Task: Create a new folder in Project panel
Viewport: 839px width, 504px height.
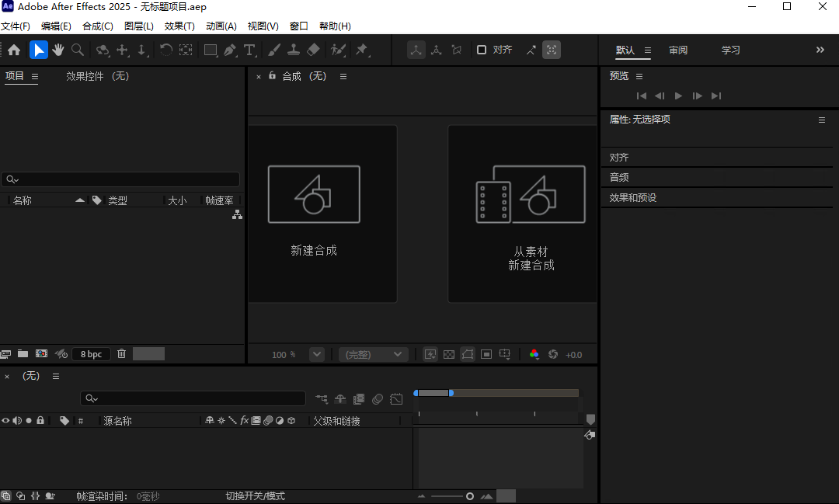Action: [23, 353]
